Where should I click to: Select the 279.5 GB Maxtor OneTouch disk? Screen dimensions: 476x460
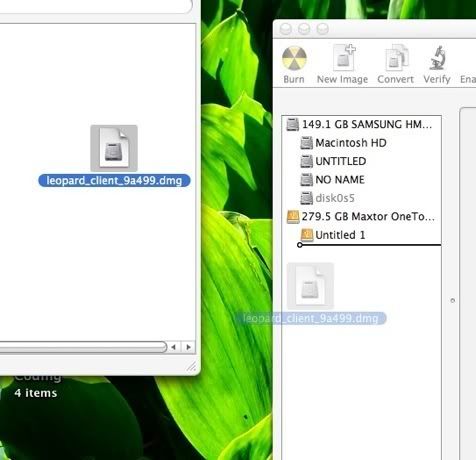coord(362,217)
